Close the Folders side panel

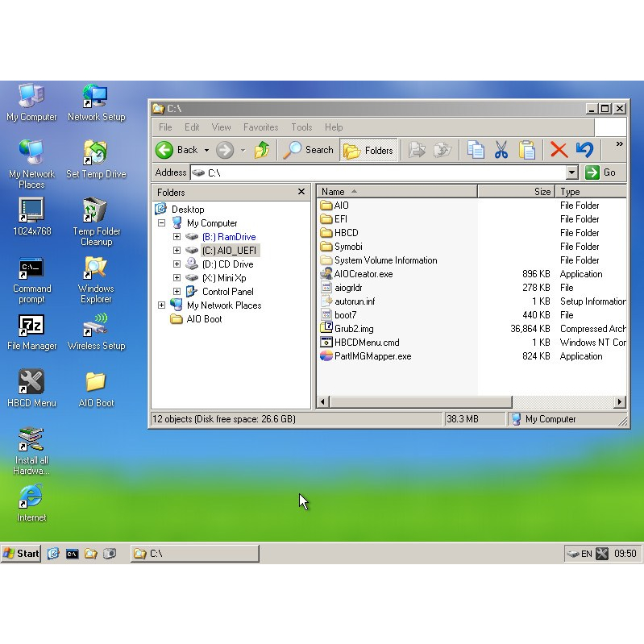301,192
